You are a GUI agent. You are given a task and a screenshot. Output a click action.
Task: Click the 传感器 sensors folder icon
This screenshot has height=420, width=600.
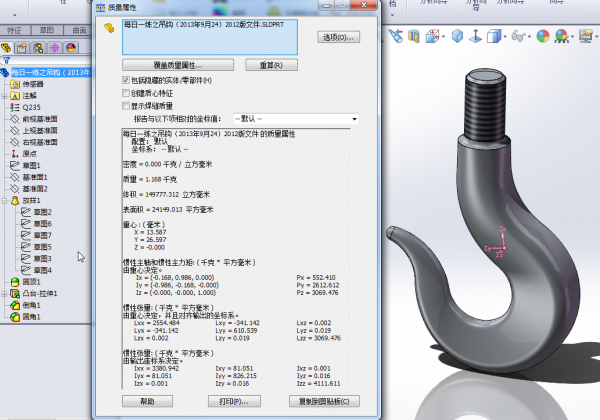(15, 84)
